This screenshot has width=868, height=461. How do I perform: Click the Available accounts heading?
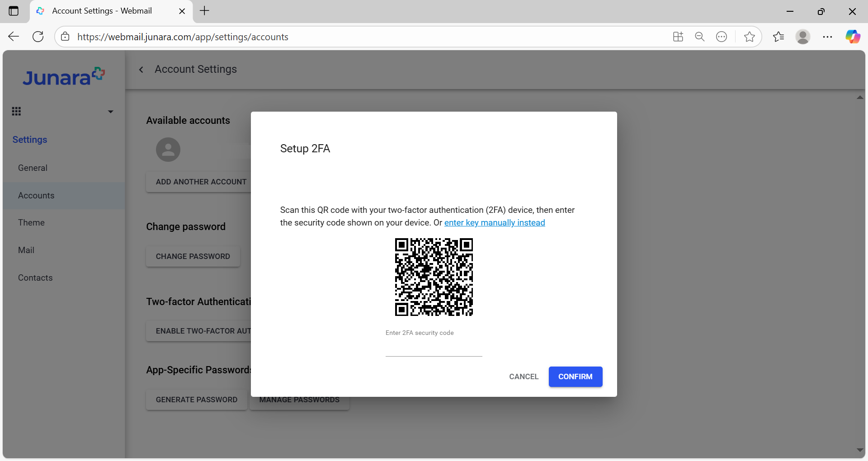point(188,120)
